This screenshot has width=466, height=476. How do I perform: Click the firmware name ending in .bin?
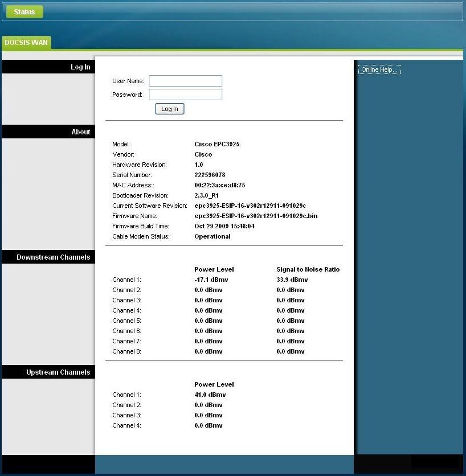256,216
